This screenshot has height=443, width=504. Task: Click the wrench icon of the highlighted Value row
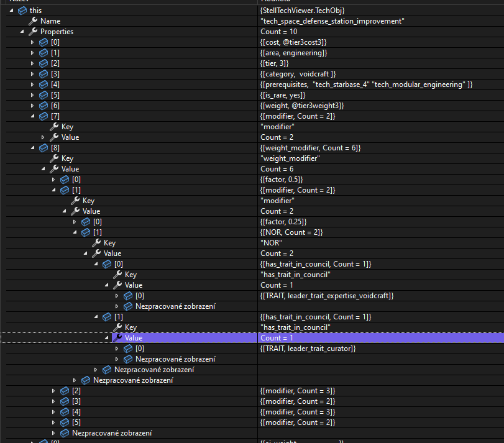click(x=117, y=338)
